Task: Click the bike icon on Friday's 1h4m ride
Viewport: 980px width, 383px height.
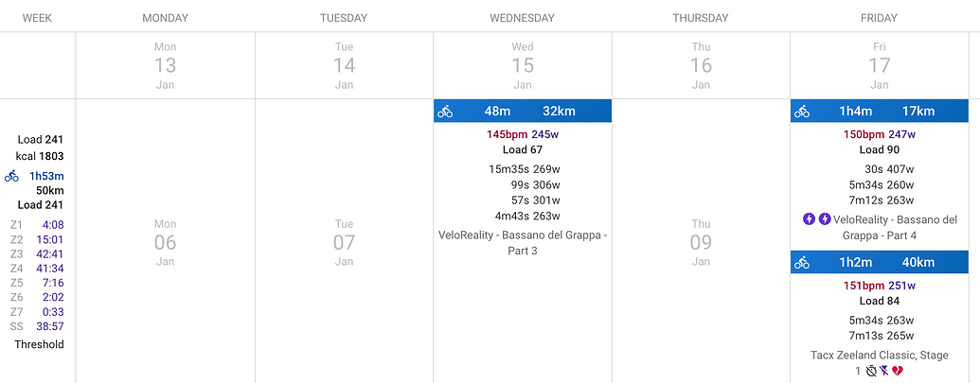Action: [x=802, y=112]
